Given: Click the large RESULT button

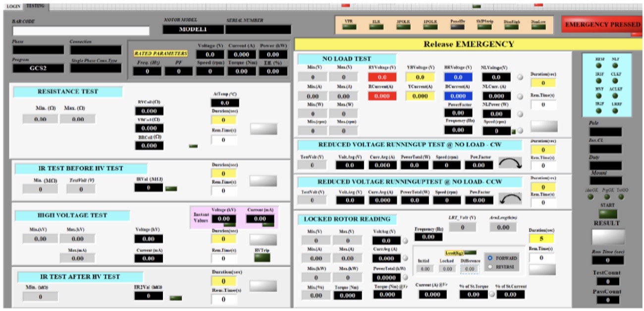Looking at the screenshot, I should 608,237.
